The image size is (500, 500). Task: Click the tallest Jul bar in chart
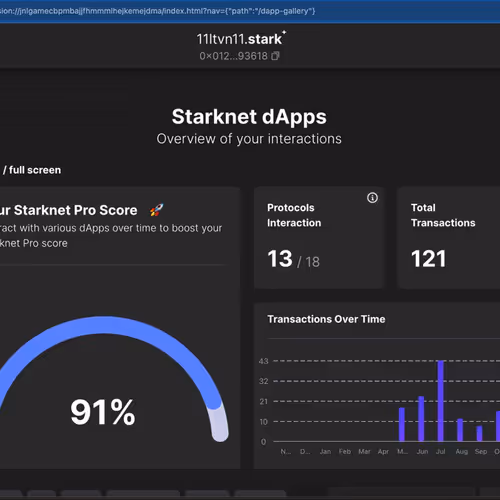click(441, 401)
